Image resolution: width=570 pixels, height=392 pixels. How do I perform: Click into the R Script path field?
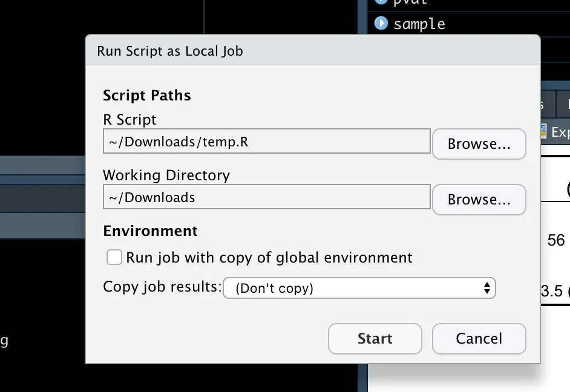pos(266,143)
